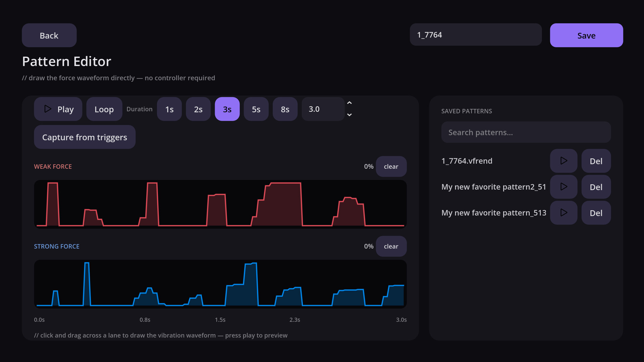Go Back from the Pattern Editor
644x362 pixels.
(x=49, y=35)
